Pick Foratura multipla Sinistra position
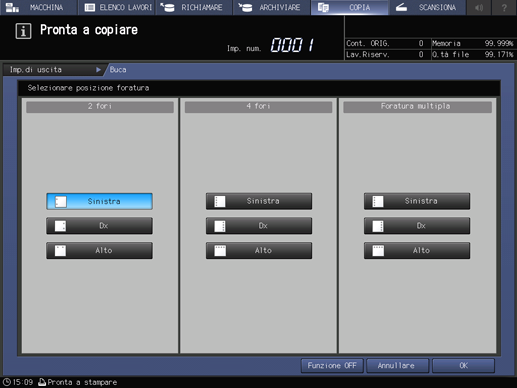This screenshot has width=517, height=388. pos(417,201)
